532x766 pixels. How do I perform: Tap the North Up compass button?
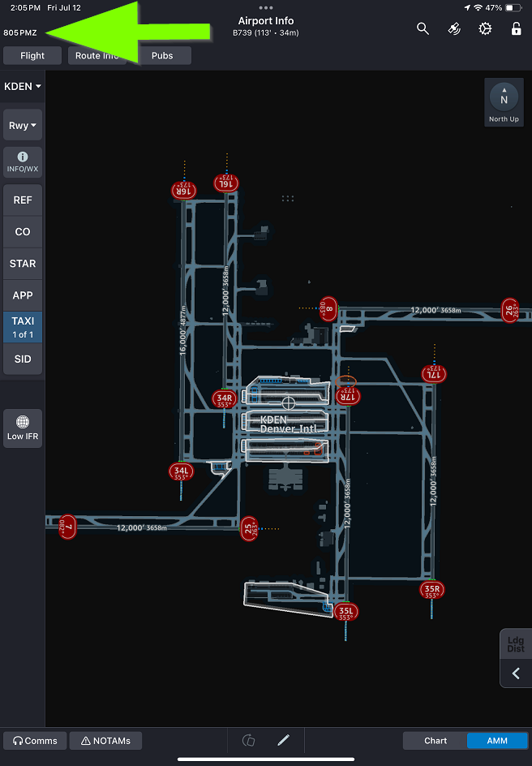504,102
